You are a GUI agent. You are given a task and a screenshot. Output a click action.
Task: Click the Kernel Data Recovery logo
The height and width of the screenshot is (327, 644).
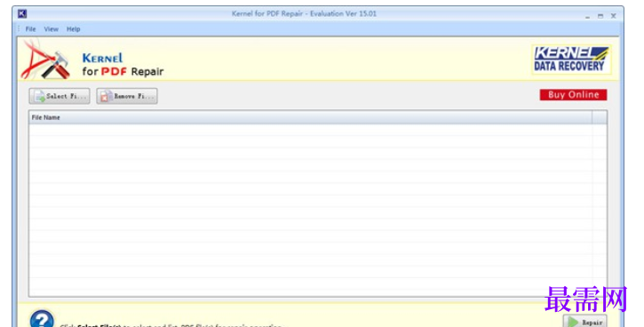tap(571, 60)
